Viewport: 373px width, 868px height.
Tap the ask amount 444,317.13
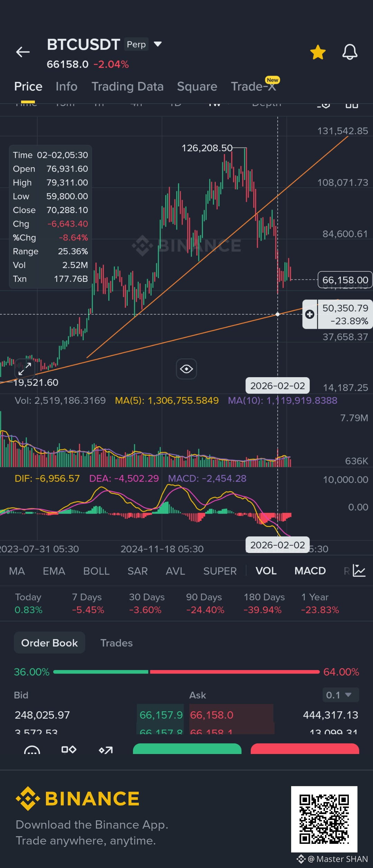coord(331,715)
